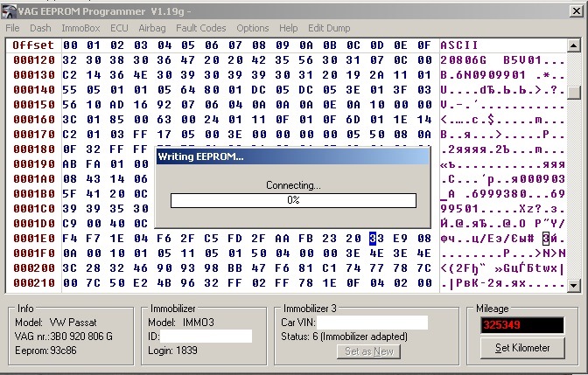The width and height of the screenshot is (588, 375).
Task: Select offset row label 000120
Action: [34, 60]
